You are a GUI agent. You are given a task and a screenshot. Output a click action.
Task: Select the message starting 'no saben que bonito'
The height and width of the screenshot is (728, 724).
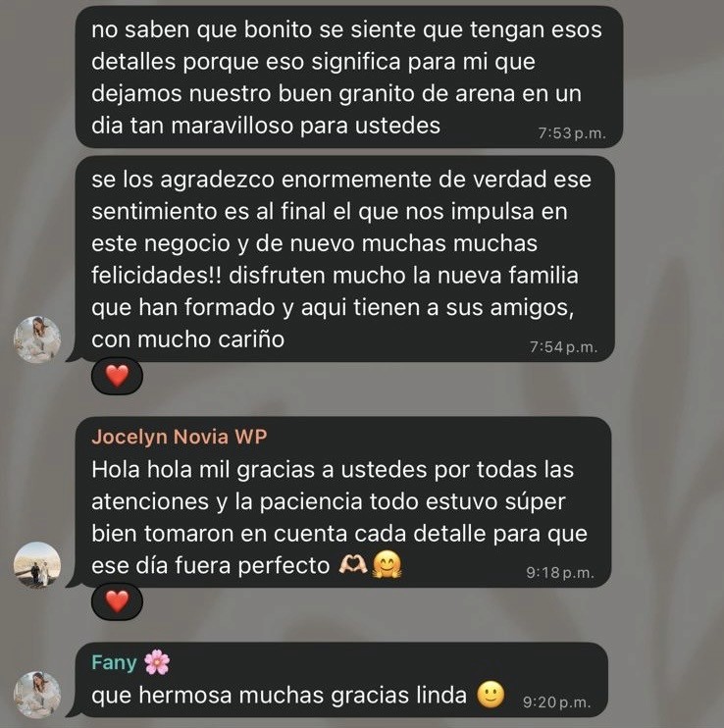click(x=348, y=78)
